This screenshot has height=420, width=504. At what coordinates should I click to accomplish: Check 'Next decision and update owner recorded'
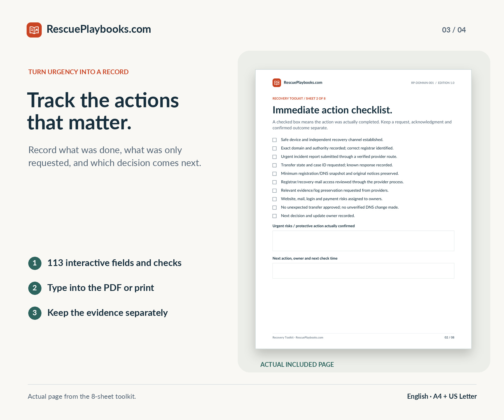click(x=275, y=216)
